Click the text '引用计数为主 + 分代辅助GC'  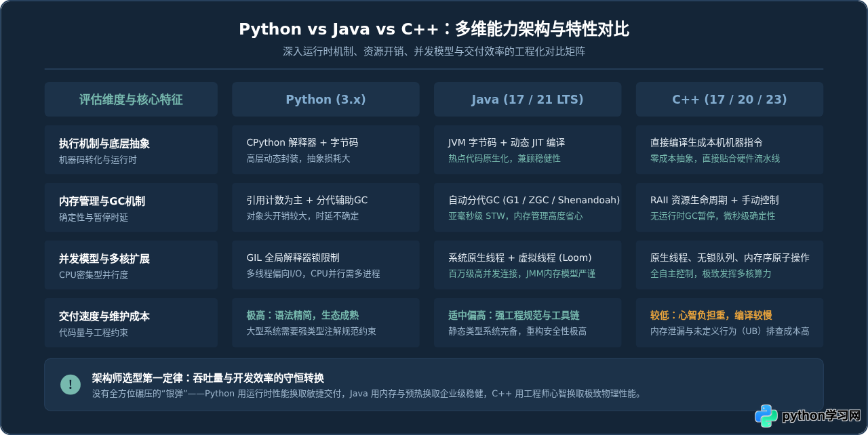307,201
